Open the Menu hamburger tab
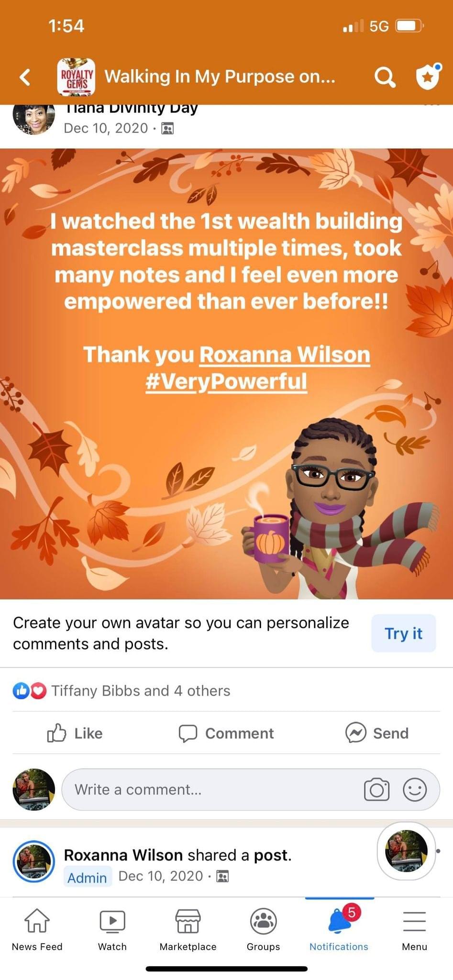 (414, 930)
